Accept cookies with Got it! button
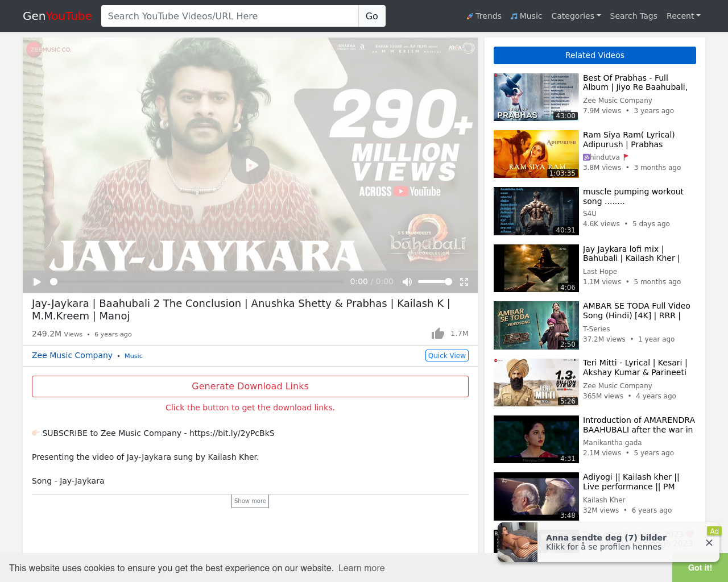Viewport: 728px width, 582px height. coord(700,568)
